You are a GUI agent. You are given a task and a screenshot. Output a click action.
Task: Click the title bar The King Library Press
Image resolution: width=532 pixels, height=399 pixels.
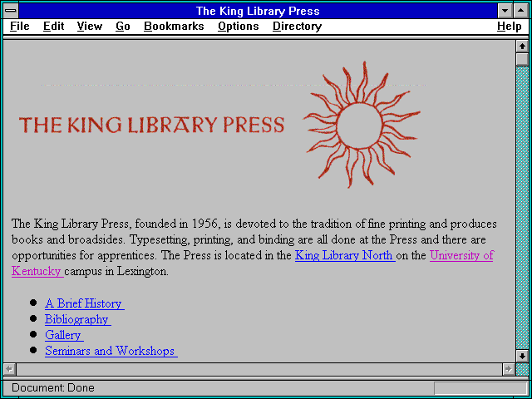pos(258,11)
